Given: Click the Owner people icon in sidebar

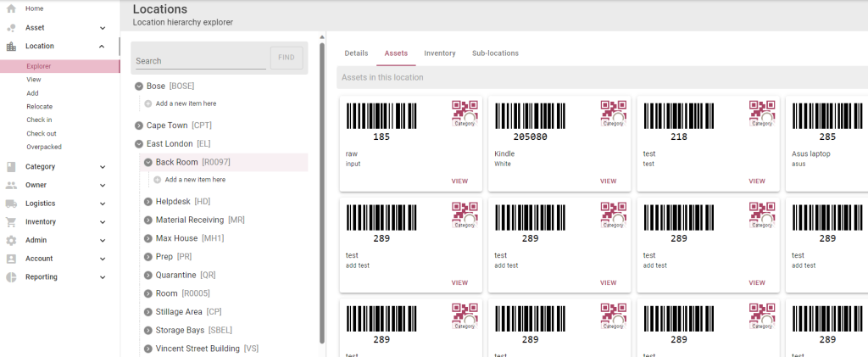Looking at the screenshot, I should click(11, 185).
